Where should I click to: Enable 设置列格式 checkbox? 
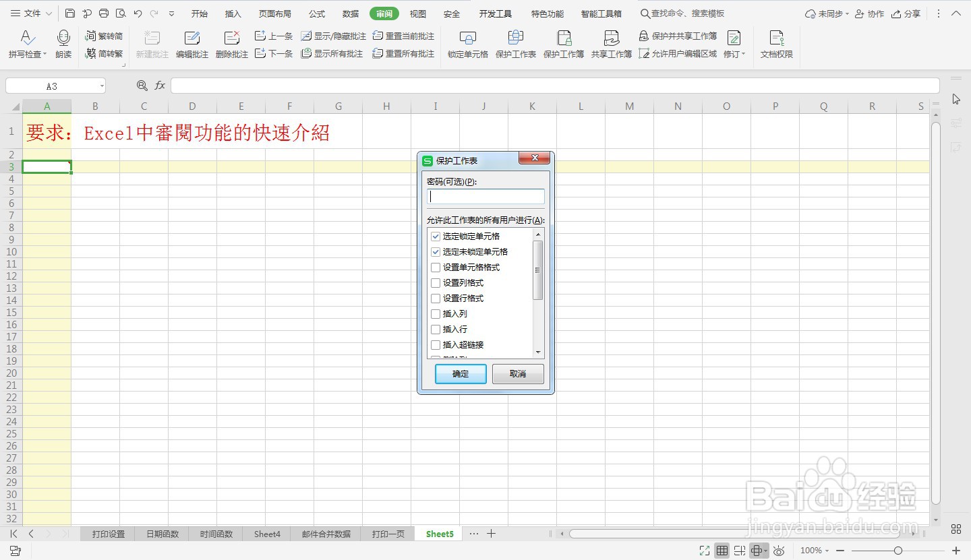coord(436,283)
